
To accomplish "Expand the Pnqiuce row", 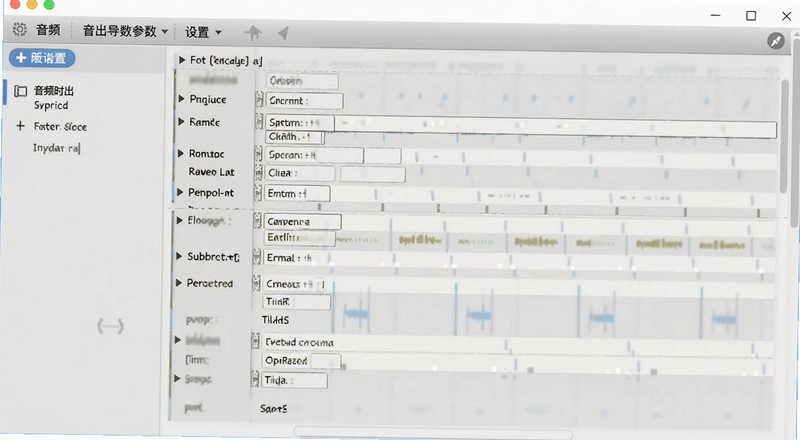I will click(181, 99).
